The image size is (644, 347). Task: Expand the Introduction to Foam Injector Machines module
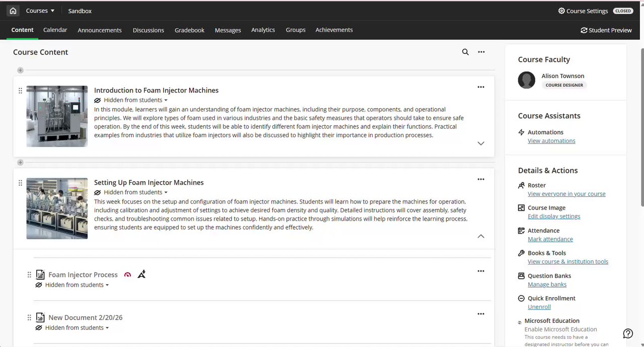(481, 144)
